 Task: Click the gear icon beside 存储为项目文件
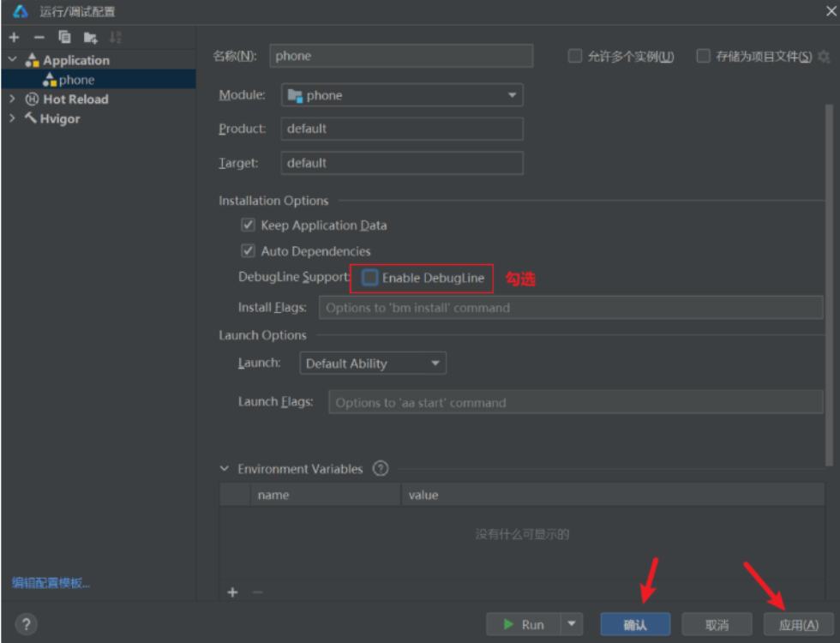[x=824, y=57]
